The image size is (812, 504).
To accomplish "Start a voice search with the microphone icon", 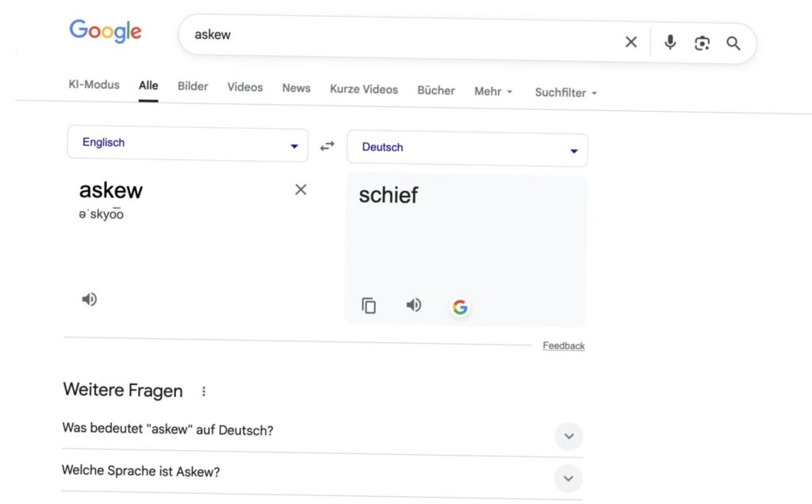I will pos(670,43).
